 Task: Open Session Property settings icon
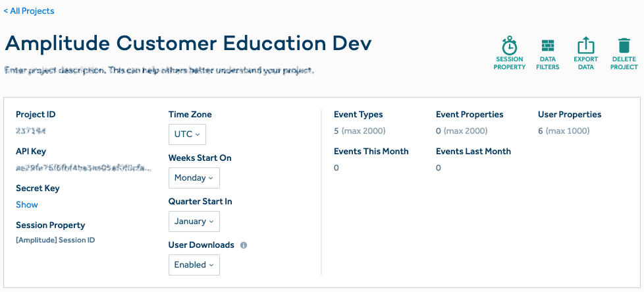510,47
